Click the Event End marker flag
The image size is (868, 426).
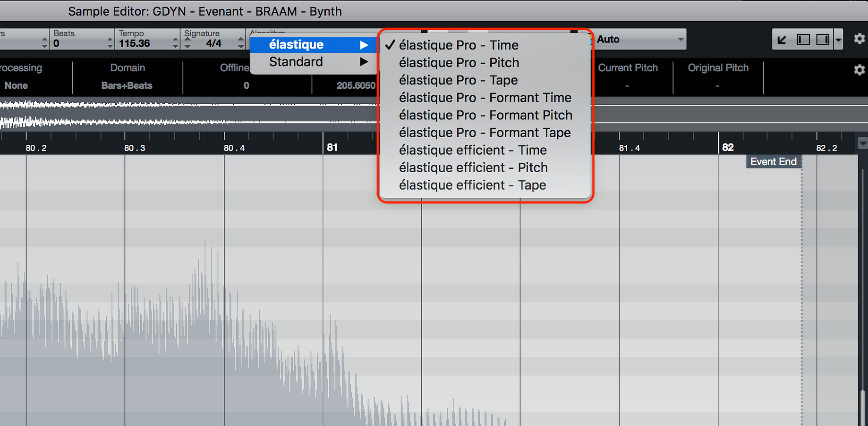click(774, 162)
